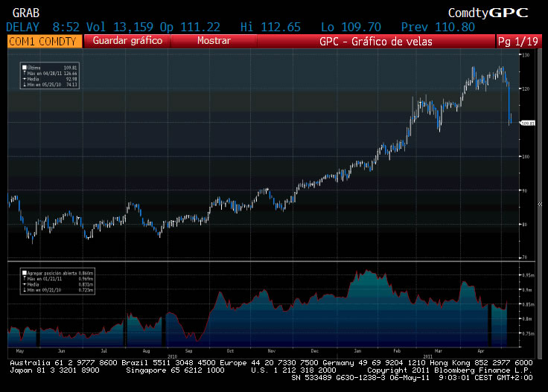The height and width of the screenshot is (392, 548).
Task: Click the 109.81 last price tag on axis
Action: click(528, 123)
